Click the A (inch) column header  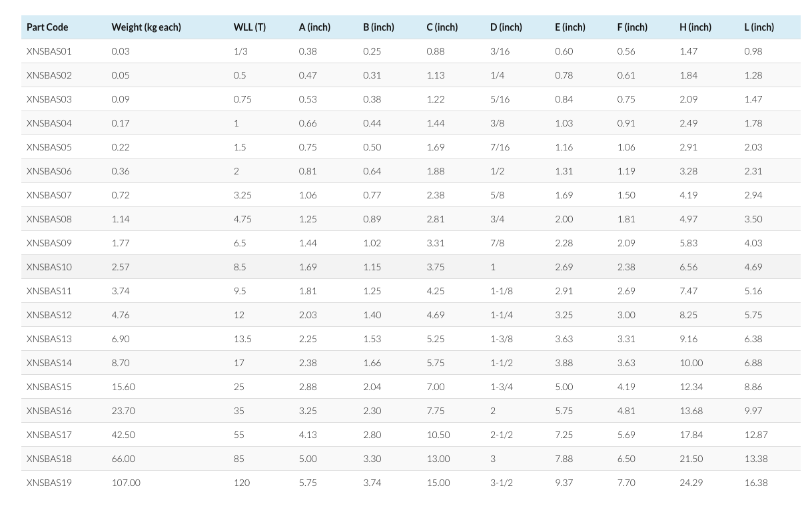[314, 27]
